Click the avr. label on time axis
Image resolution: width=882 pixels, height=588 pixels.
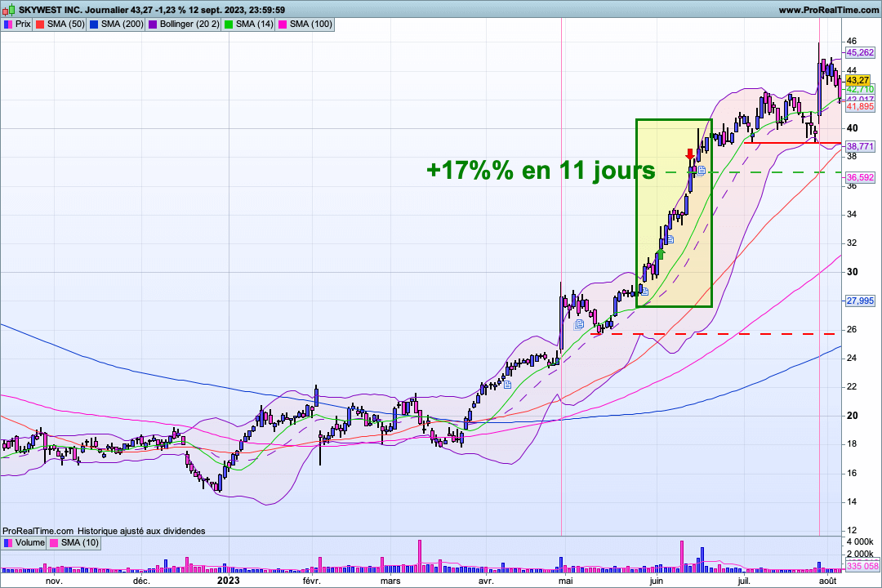[x=485, y=581]
